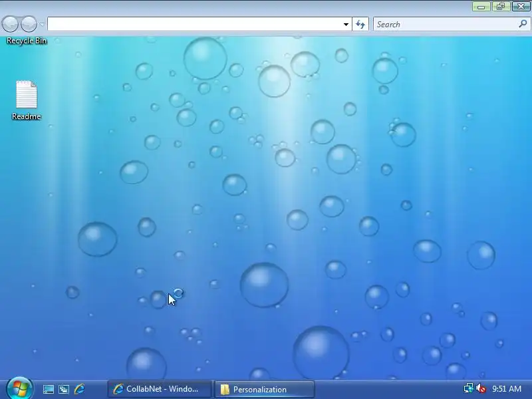Click Switch between windows quick launch icon
Viewport: 532px width, 399px height.
click(64, 389)
